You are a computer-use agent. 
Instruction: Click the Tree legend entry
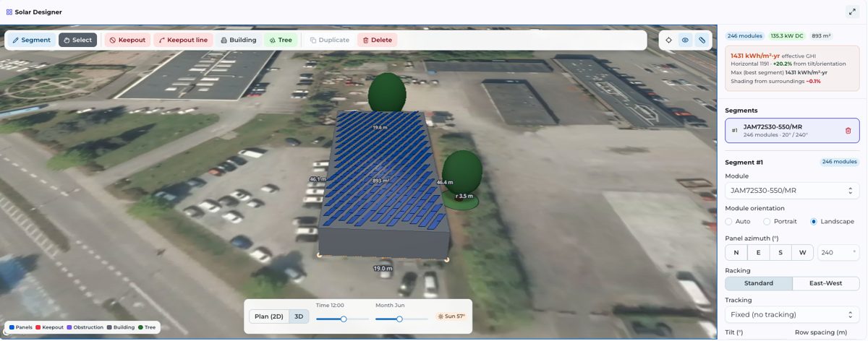[x=147, y=327]
